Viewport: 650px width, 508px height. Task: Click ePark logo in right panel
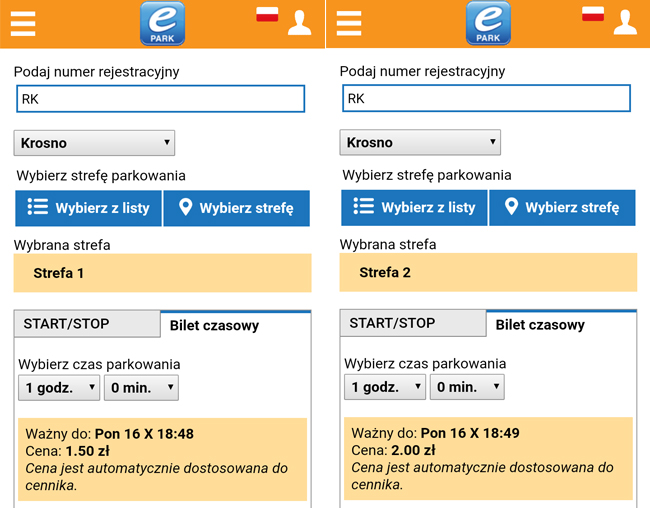[x=488, y=23]
